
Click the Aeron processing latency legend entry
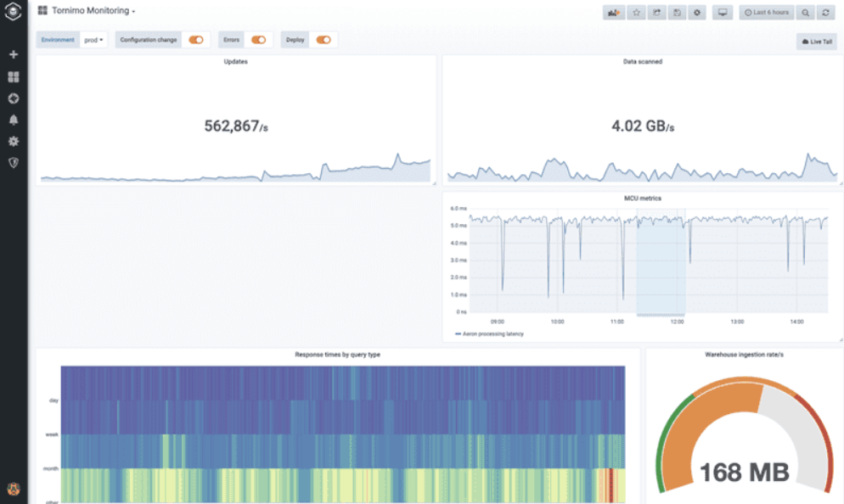click(489, 334)
